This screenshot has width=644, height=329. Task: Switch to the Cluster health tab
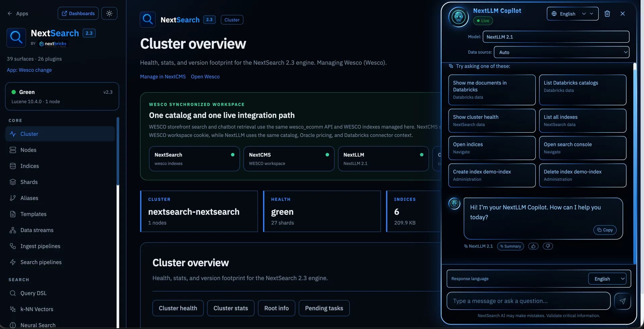coord(178,308)
